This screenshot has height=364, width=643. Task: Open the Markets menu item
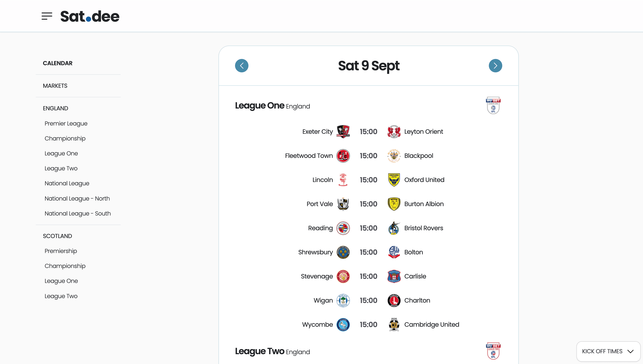point(55,86)
